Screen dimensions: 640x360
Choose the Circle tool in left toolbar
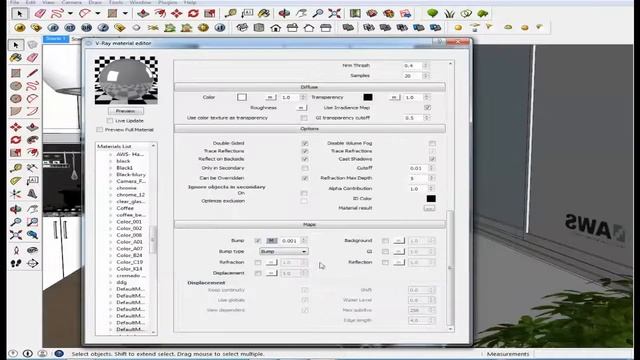pos(16,86)
